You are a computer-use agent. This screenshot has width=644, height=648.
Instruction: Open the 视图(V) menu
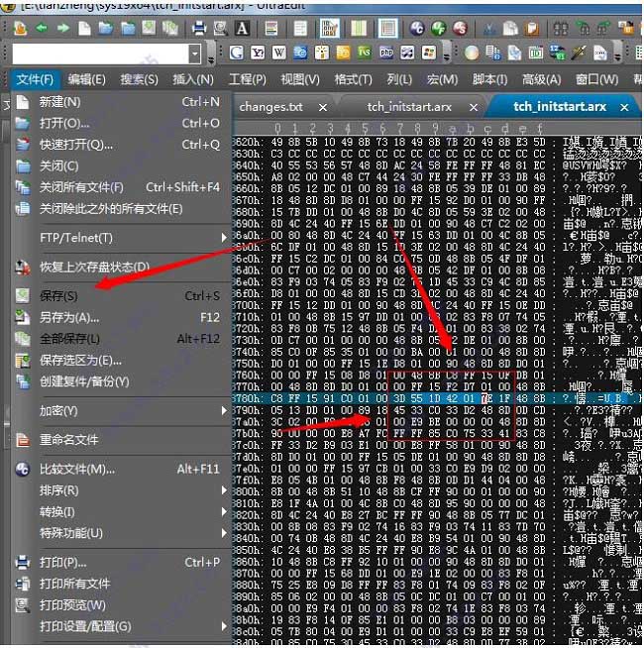(x=300, y=79)
